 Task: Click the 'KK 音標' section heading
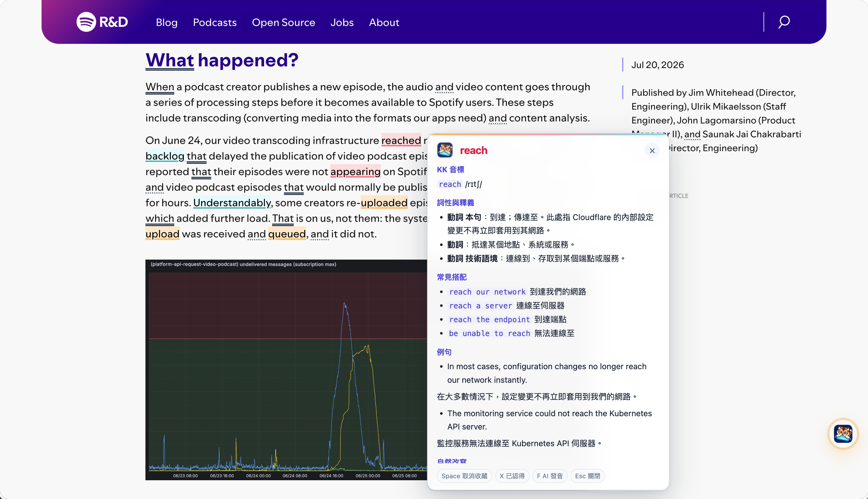pyautogui.click(x=450, y=169)
